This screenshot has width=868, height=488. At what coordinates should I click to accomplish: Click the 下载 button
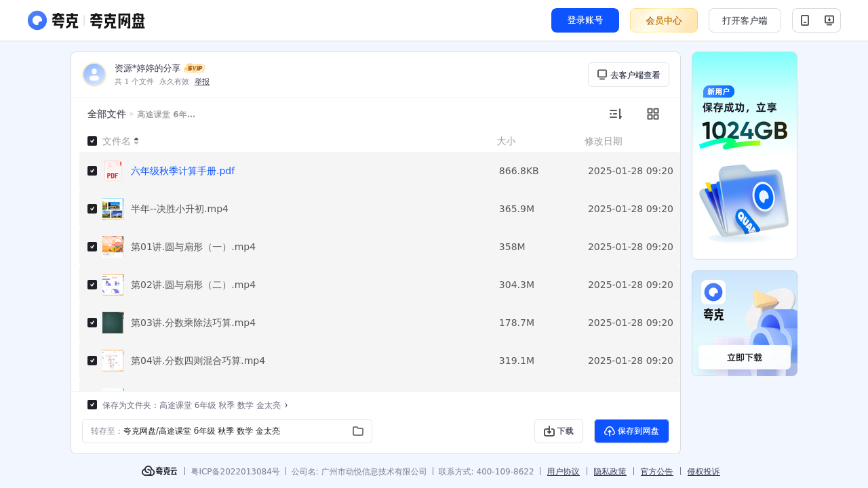click(559, 431)
